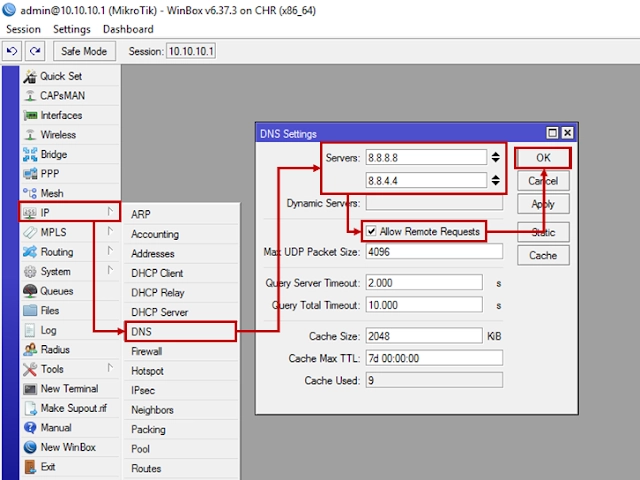Click the Bridge icon in sidebar
This screenshot has width=640, height=480.
coord(30,154)
